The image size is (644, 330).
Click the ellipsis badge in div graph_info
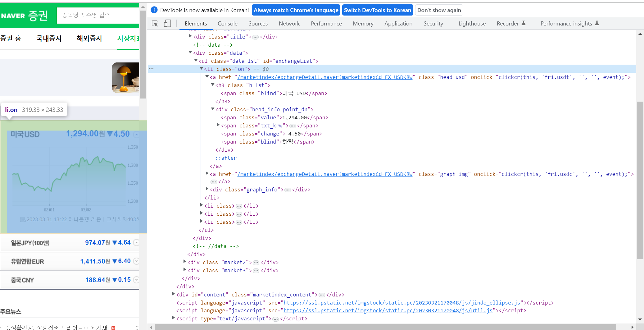pyautogui.click(x=288, y=190)
